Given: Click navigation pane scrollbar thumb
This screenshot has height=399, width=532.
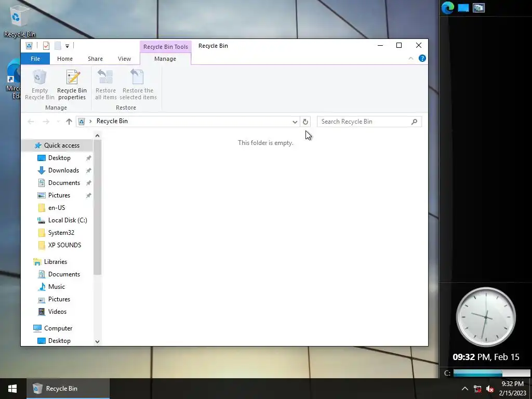Looking at the screenshot, I should (97, 207).
